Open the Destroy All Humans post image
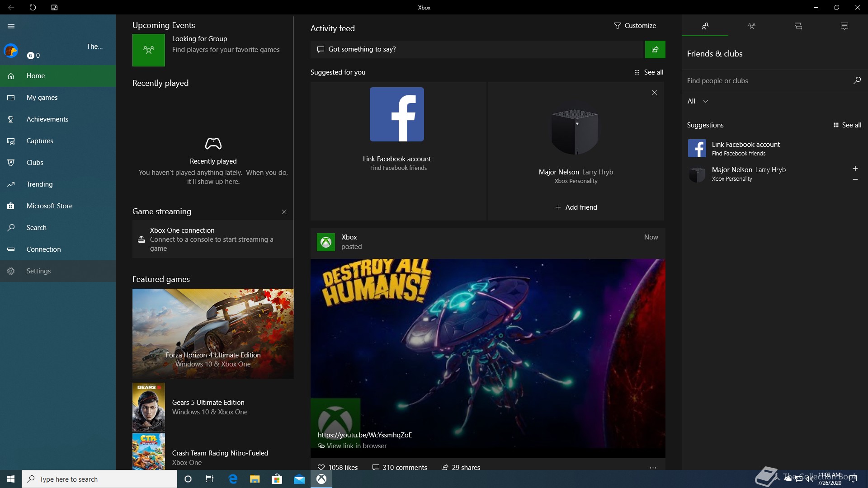 488,353
